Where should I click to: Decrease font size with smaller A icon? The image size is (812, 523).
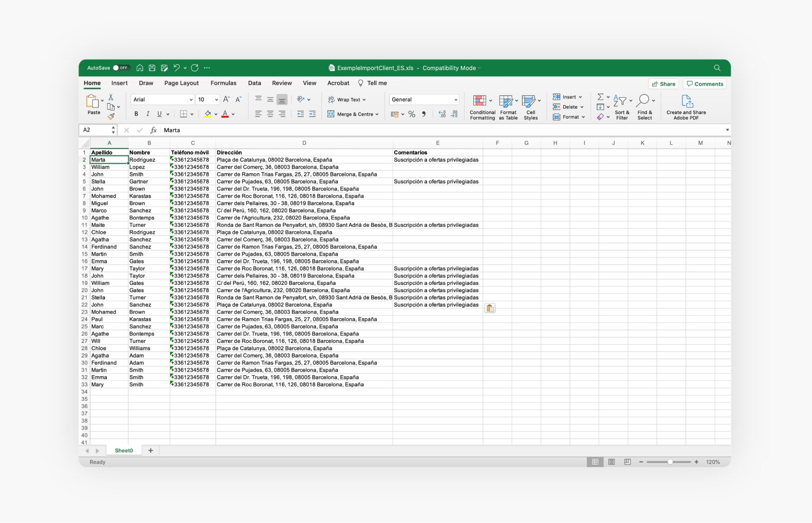pos(238,99)
